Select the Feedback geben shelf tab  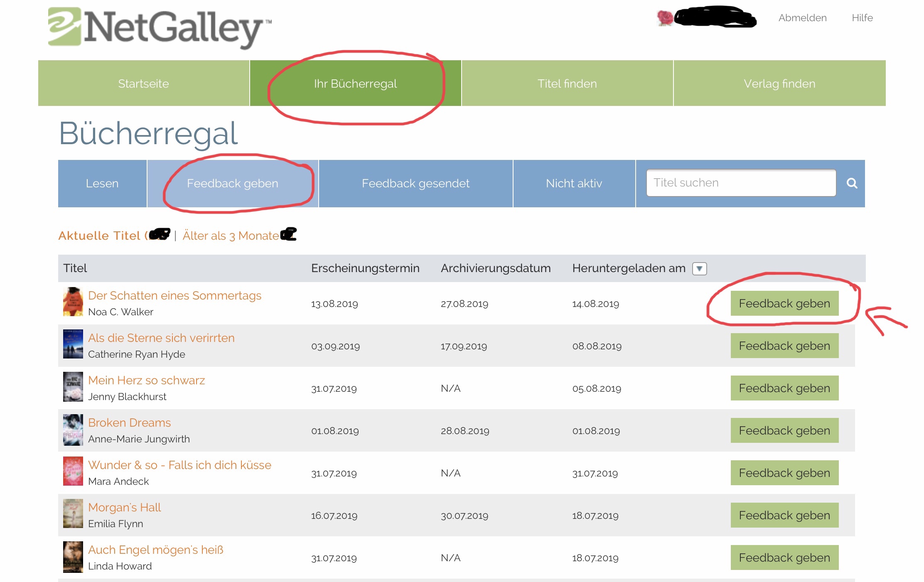(x=233, y=183)
